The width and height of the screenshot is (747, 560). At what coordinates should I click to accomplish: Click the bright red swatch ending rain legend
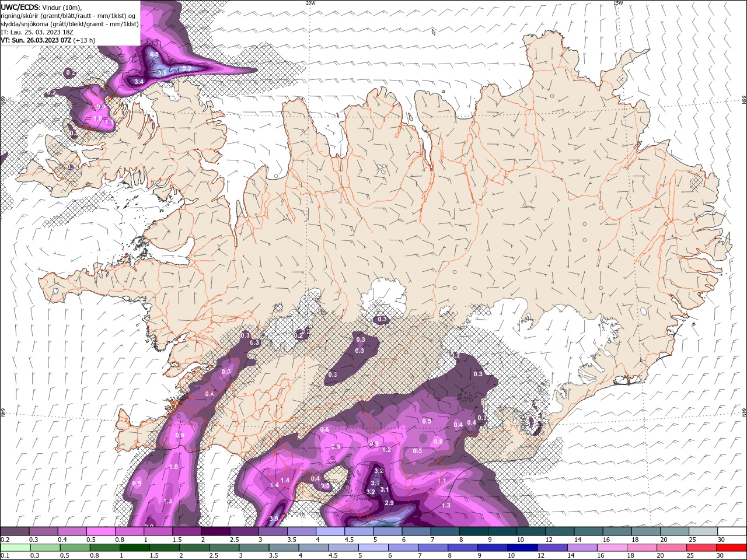click(731, 547)
